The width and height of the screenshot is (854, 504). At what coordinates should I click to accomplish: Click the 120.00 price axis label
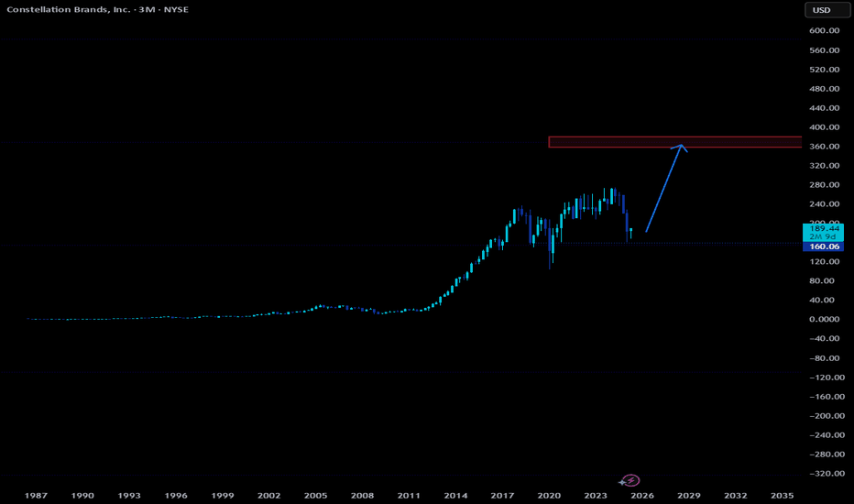824,261
